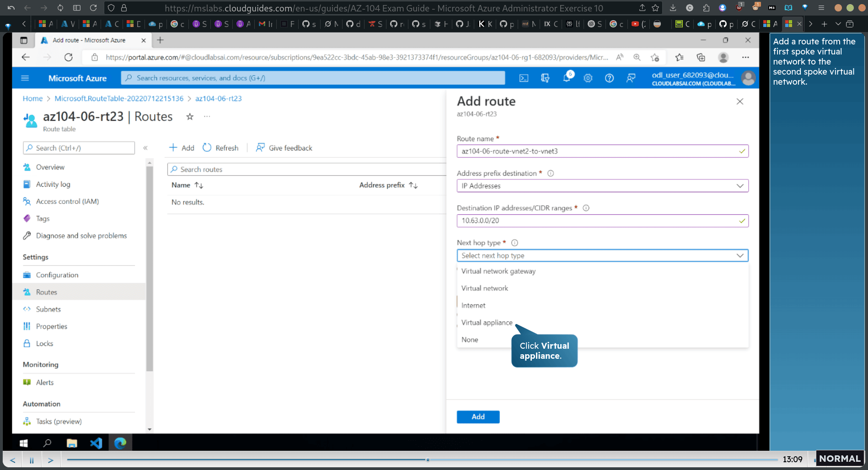868x470 pixels.
Task: Open Edge favorites icon
Action: point(680,57)
